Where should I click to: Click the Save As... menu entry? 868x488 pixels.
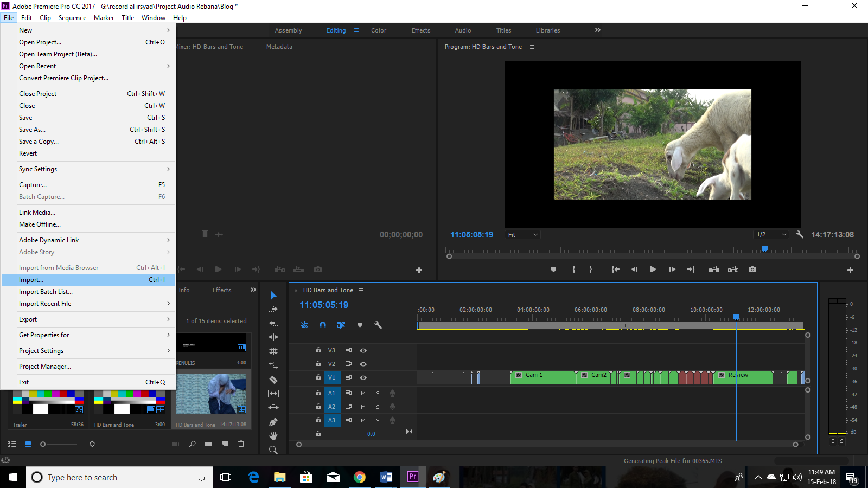click(x=33, y=130)
